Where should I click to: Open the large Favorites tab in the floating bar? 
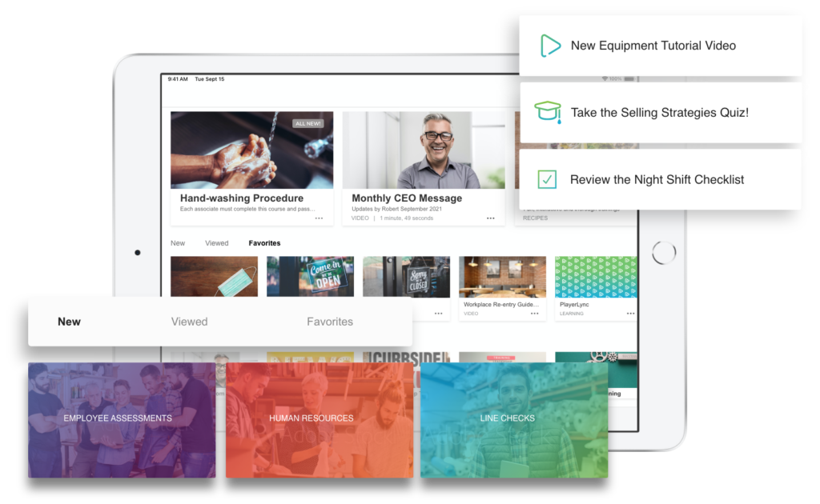330,322
